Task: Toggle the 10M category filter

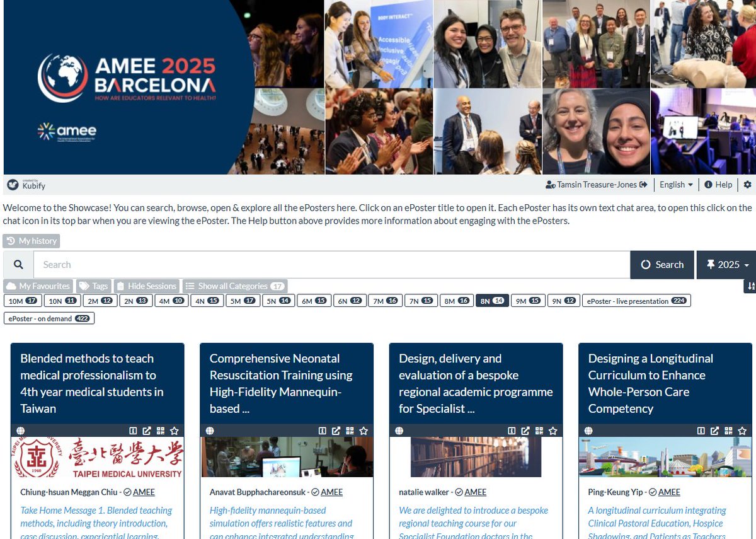Action: pos(23,301)
